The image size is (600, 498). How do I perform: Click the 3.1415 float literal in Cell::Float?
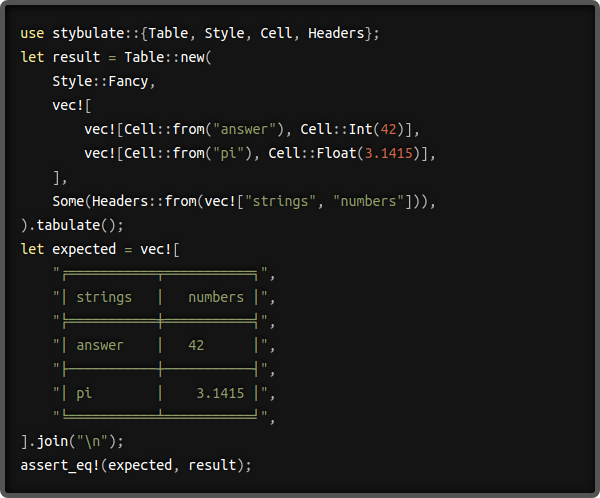pos(388,153)
